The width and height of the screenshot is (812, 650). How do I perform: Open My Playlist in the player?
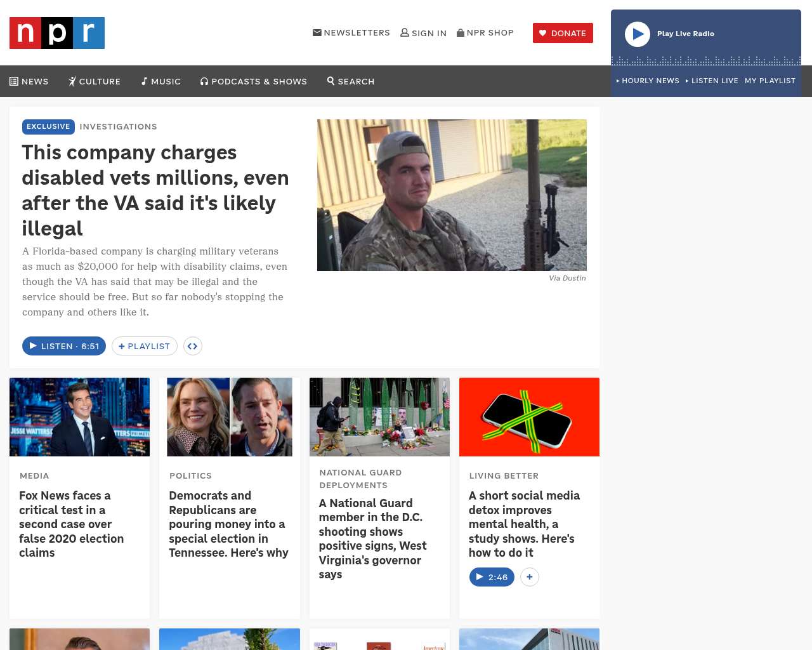(x=770, y=81)
